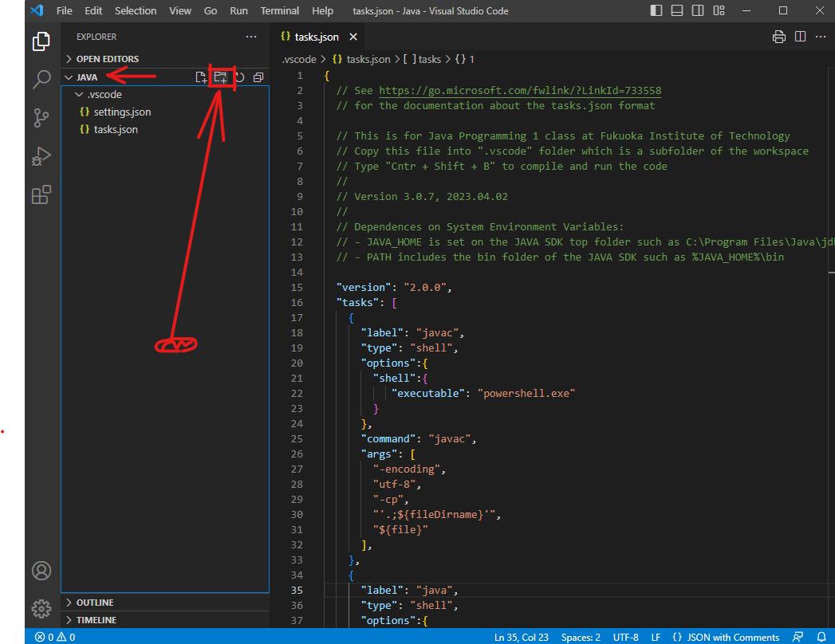Open Run and Debug view

tap(41, 156)
